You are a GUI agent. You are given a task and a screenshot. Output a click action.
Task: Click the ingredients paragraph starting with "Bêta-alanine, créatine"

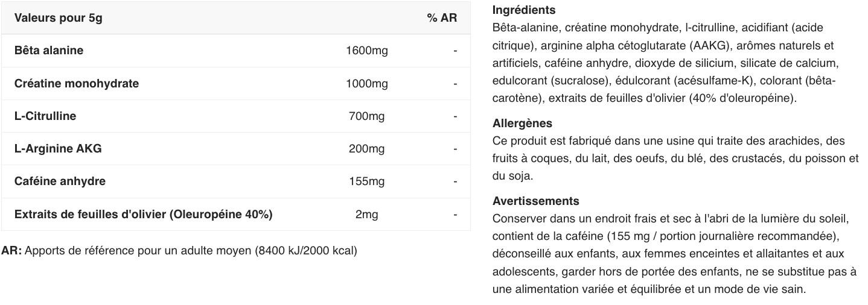[x=664, y=63]
